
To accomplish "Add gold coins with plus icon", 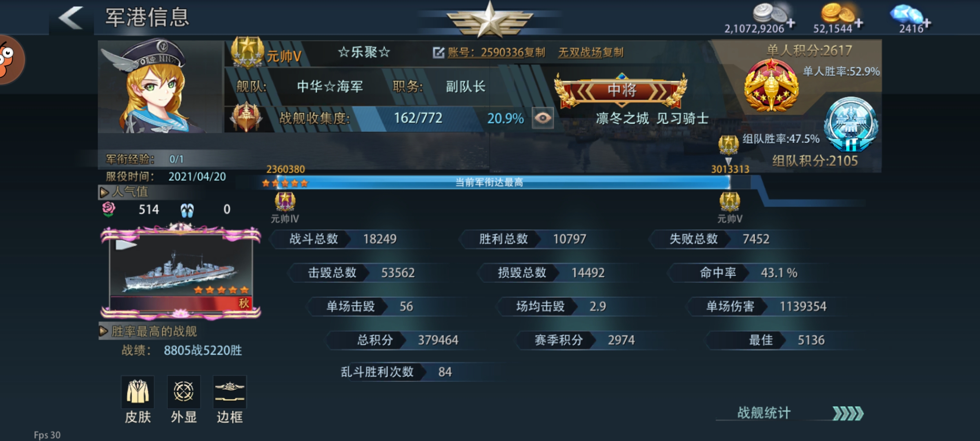I will pos(859,23).
